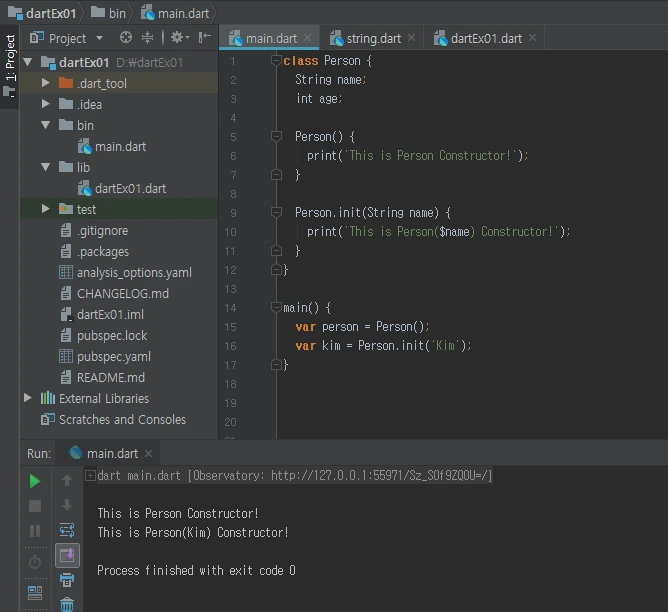Click the fold end marker at line 11

click(276, 250)
